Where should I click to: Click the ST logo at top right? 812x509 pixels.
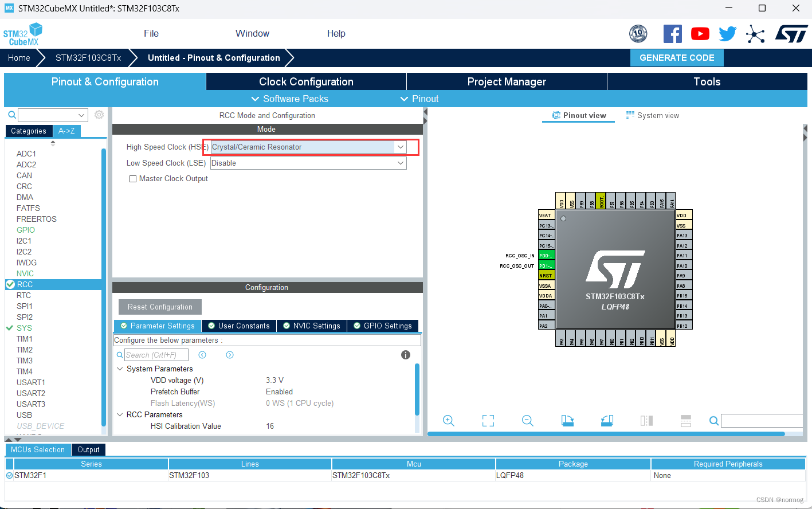[x=791, y=34]
